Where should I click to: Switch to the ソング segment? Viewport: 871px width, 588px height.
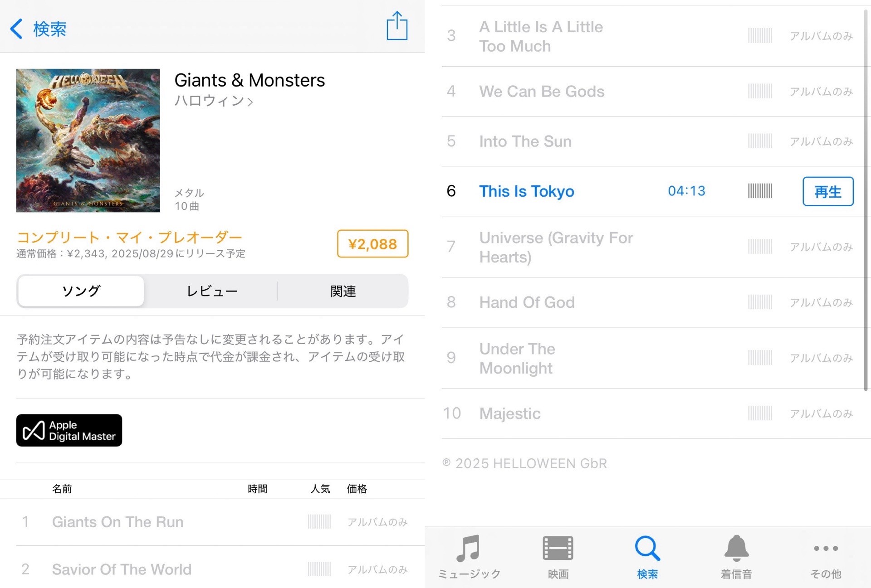click(81, 291)
